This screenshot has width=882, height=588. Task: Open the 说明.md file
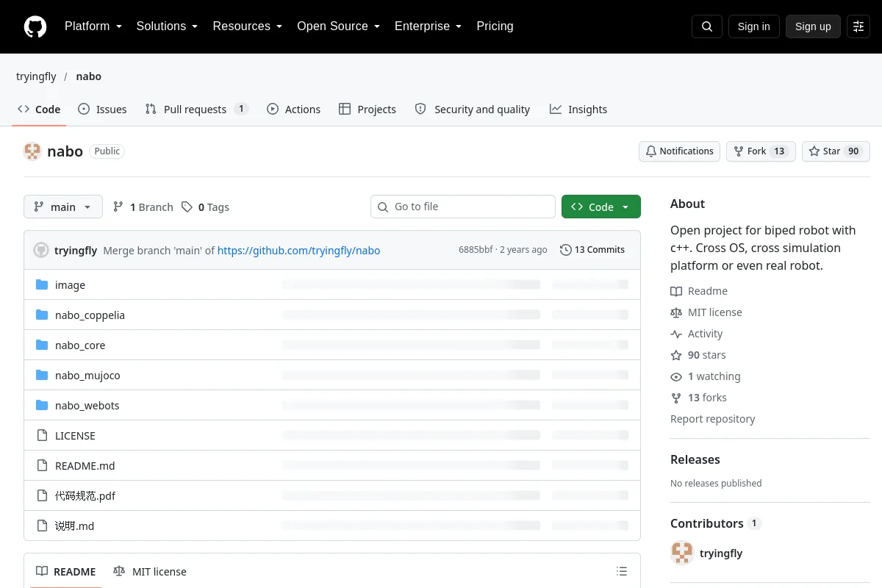coord(74,526)
